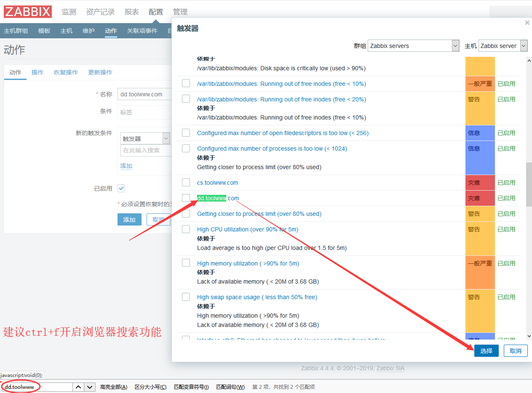The width and height of the screenshot is (532, 393).
Task: Open the 群组 Zabbix servers dropdown
Action: click(x=413, y=46)
